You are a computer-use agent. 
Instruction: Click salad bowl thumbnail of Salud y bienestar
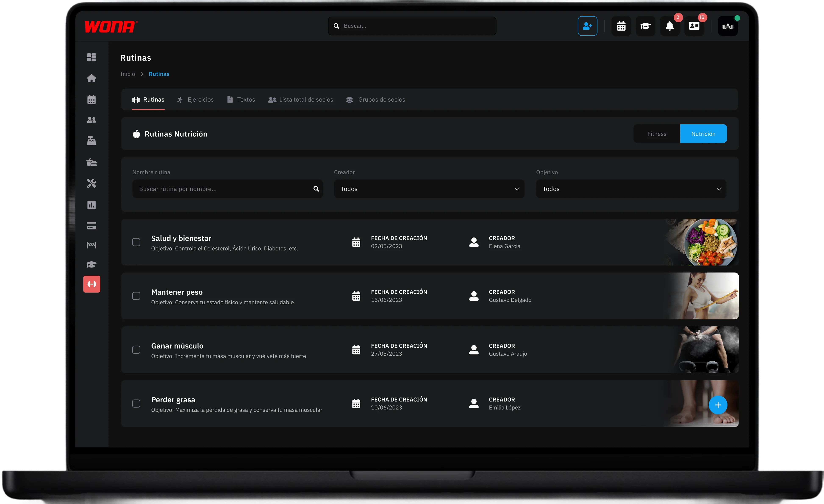pos(702,242)
